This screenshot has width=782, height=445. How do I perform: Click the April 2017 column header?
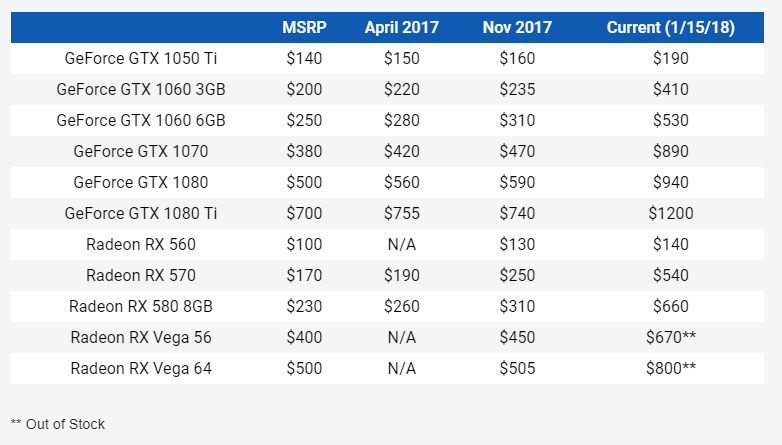pyautogui.click(x=401, y=28)
